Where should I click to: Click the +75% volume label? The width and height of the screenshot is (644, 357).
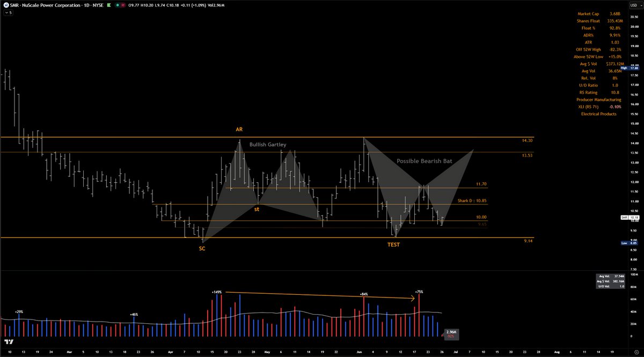419,292
